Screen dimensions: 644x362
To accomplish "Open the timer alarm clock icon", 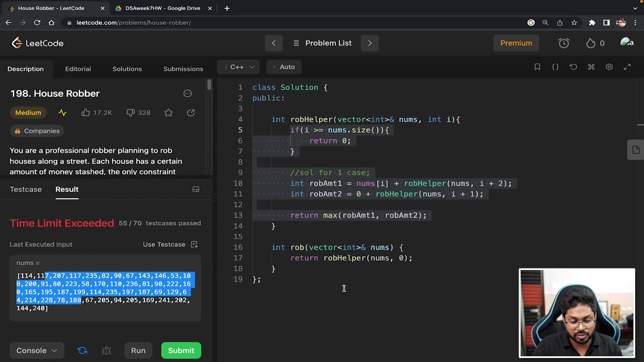I will tap(564, 43).
